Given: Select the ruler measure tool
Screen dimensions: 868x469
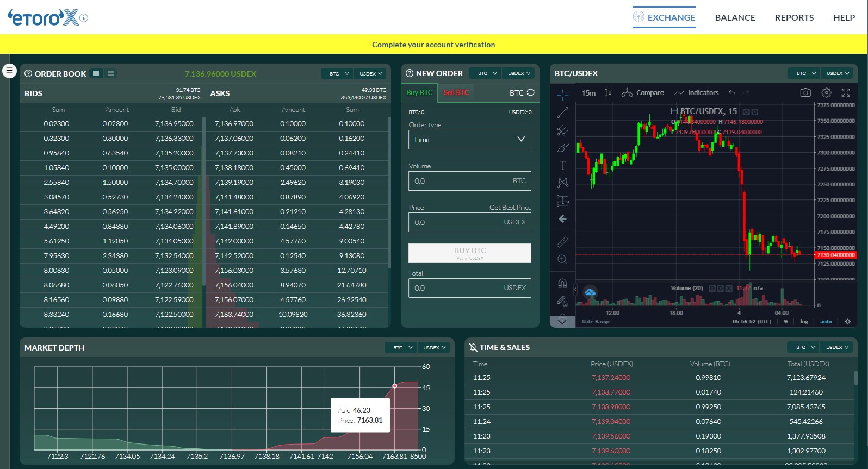Looking at the screenshot, I should (x=562, y=242).
